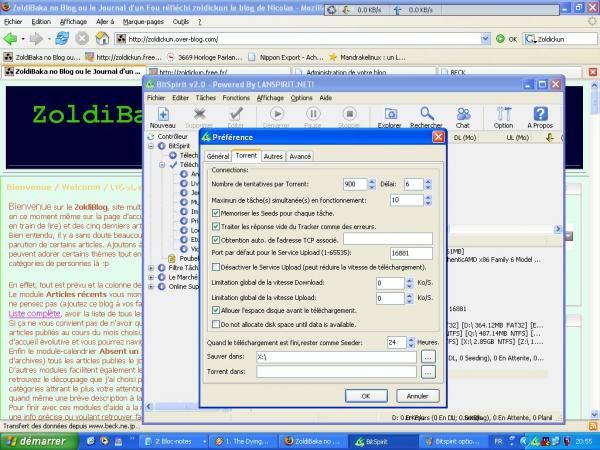Toggle Obtention auto. de l'adresse TCP checkbox
The height and width of the screenshot is (450, 600).
(216, 240)
